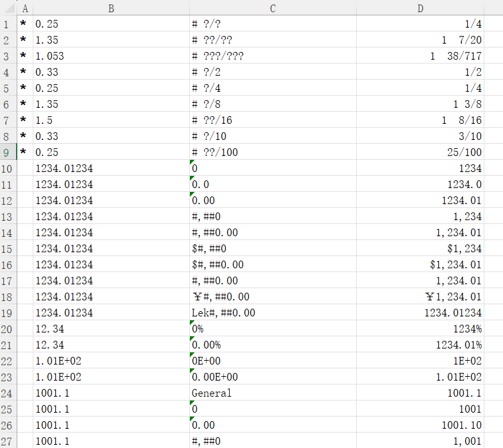503x448 pixels.
Task: Select the cell showing 1234.01%
Action: tap(420, 345)
